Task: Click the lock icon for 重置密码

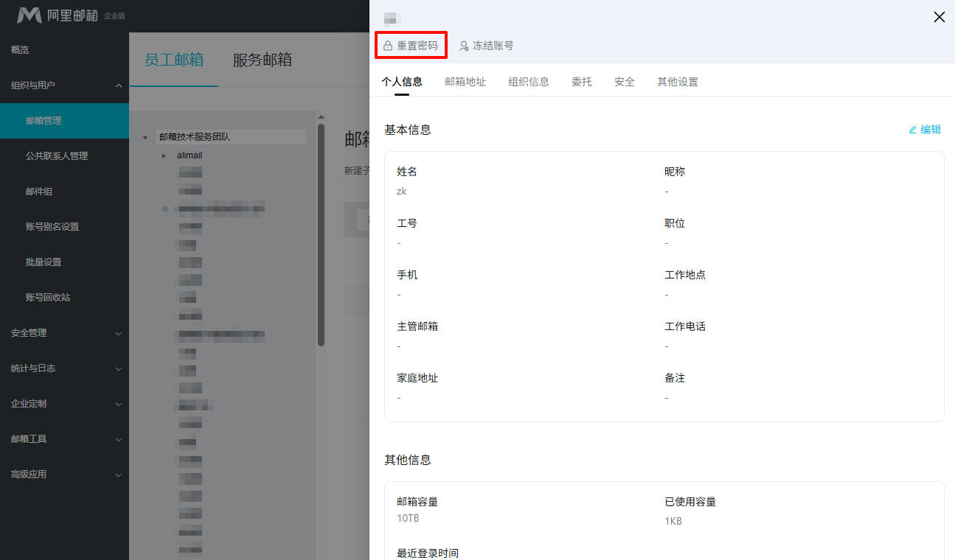Action: point(388,46)
